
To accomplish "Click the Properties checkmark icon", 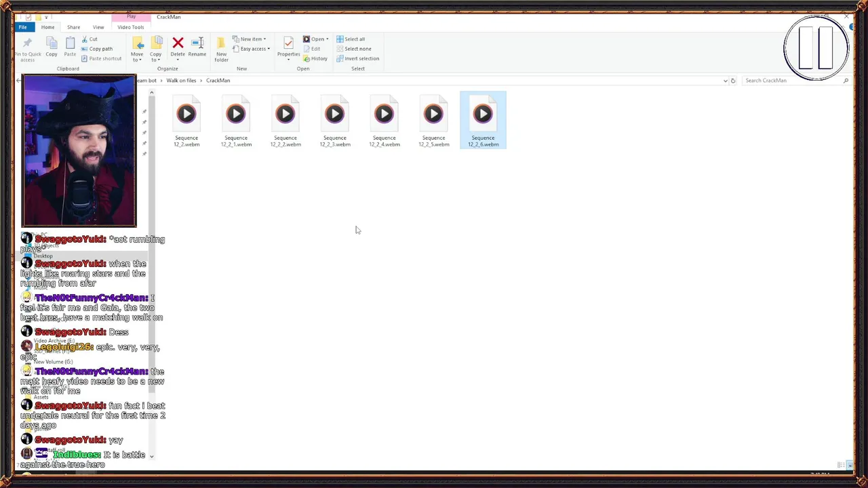I will (288, 43).
